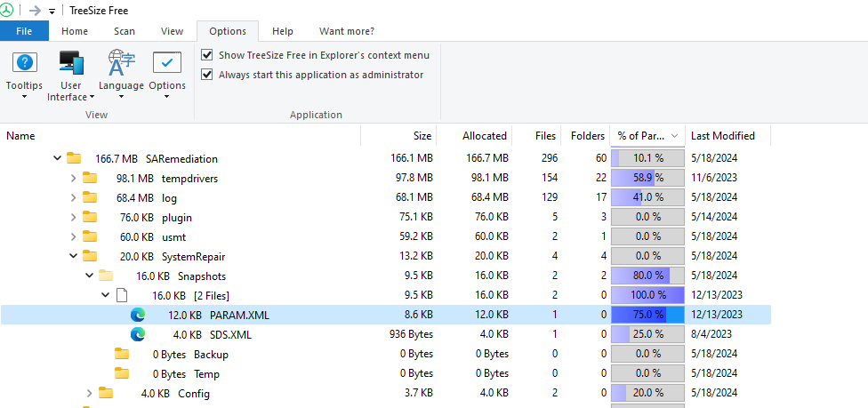Sort by the Files column header
This screenshot has height=408, width=868.
tap(537, 136)
